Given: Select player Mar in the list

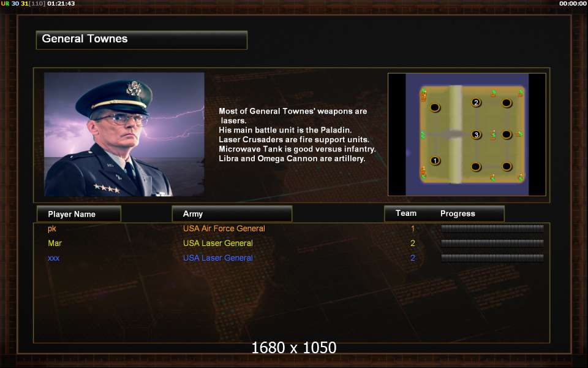Looking at the screenshot, I should click(55, 243).
